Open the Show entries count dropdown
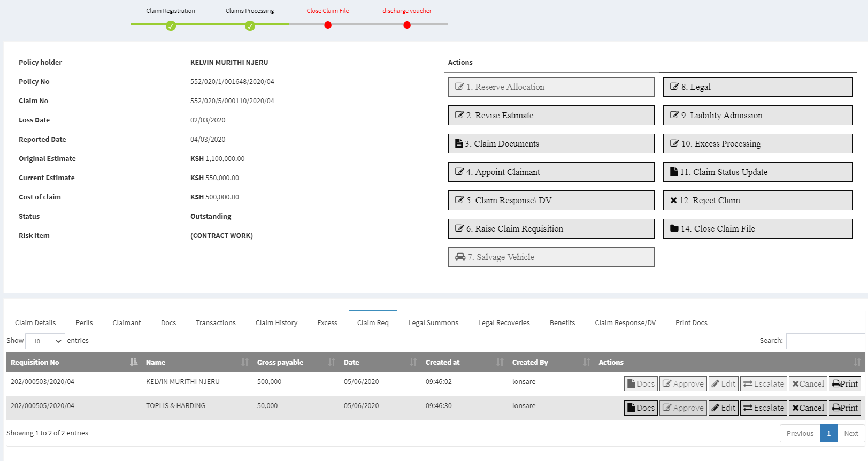The height and width of the screenshot is (461, 868). pyautogui.click(x=47, y=341)
